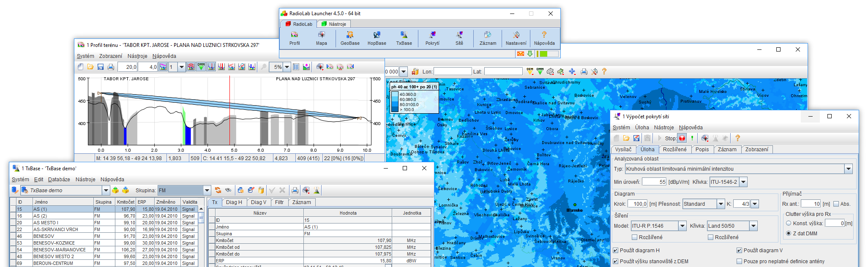Image resolution: width=868 pixels, height=267 pixels.
Task: Open the Databáze menu in TxBase
Action: pyautogui.click(x=59, y=180)
